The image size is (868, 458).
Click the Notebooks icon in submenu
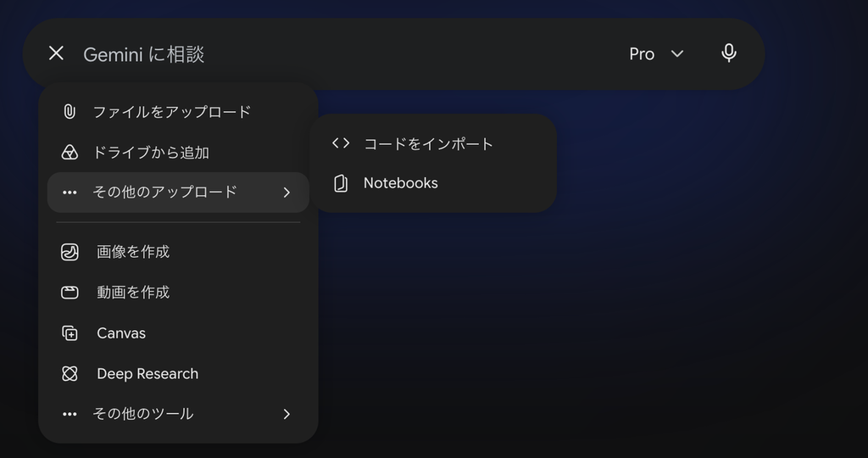point(341,183)
